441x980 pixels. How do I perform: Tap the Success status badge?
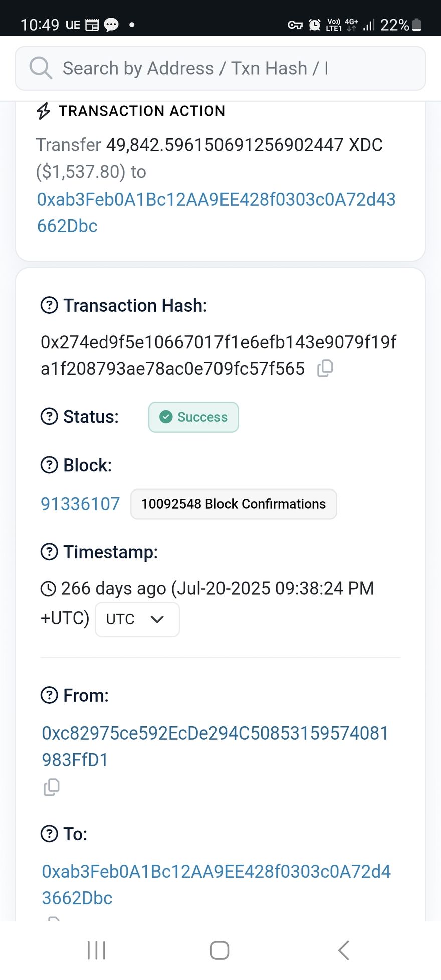tap(193, 417)
